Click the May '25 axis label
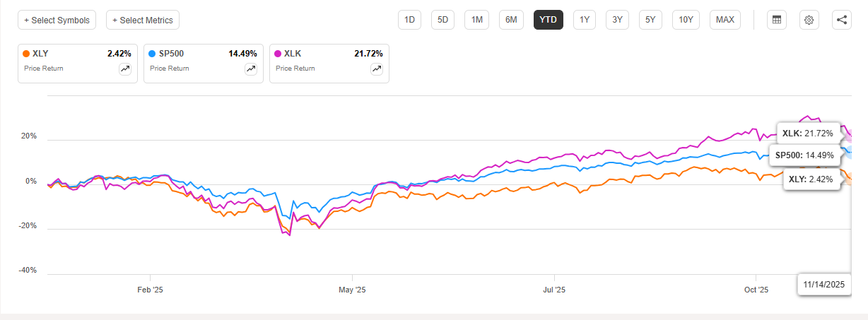The image size is (868, 320). (x=352, y=290)
